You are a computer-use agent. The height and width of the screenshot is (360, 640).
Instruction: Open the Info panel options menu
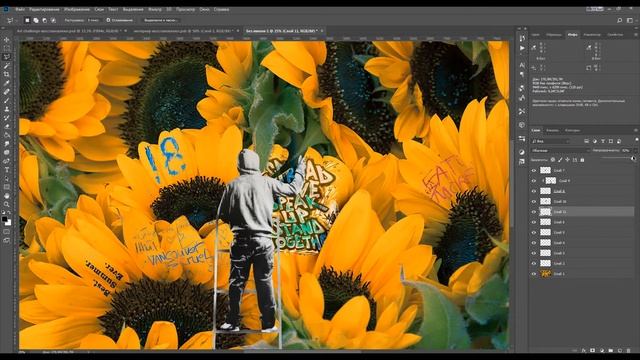pos(636,35)
